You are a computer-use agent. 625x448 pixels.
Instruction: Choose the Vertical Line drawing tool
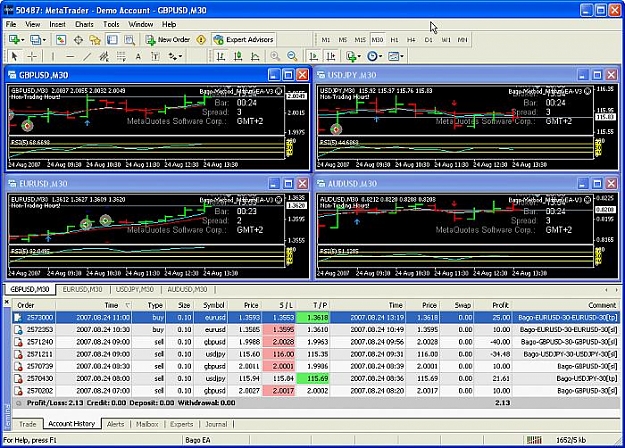pyautogui.click(x=52, y=56)
